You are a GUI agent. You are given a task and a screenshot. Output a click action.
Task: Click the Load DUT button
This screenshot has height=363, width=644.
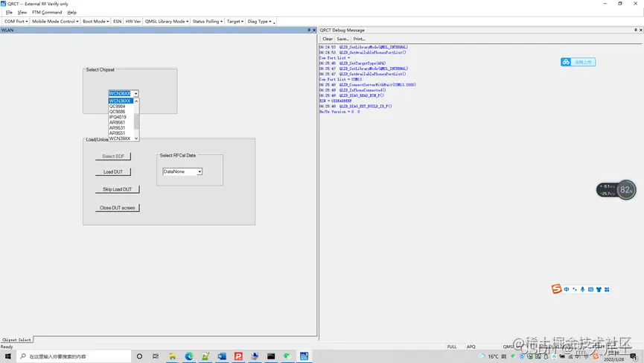[x=113, y=172]
